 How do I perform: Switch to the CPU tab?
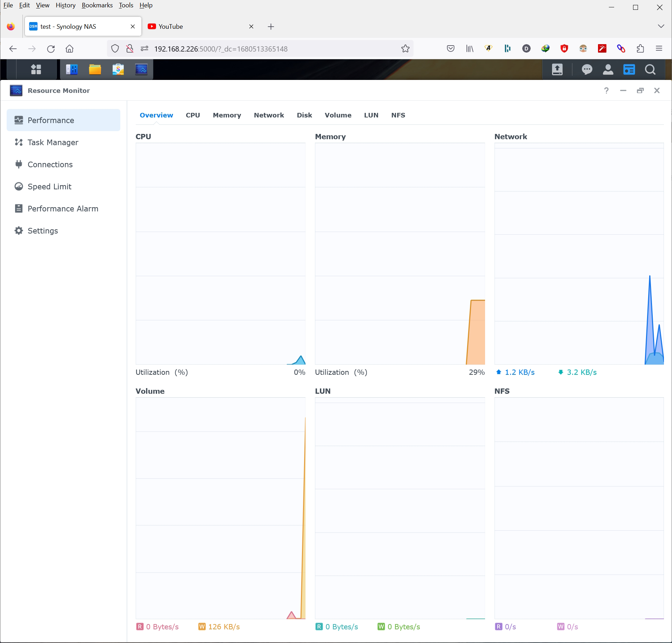pos(193,115)
